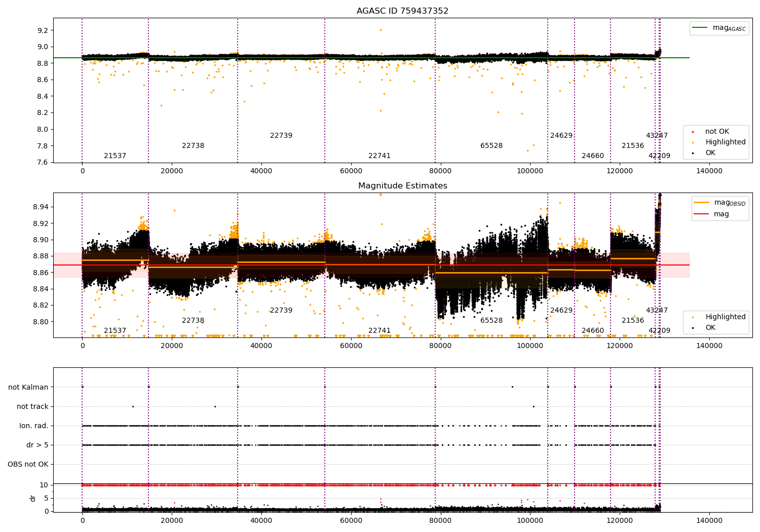Click "Highlighted" in the Magnitude Estimates legend

(726, 317)
